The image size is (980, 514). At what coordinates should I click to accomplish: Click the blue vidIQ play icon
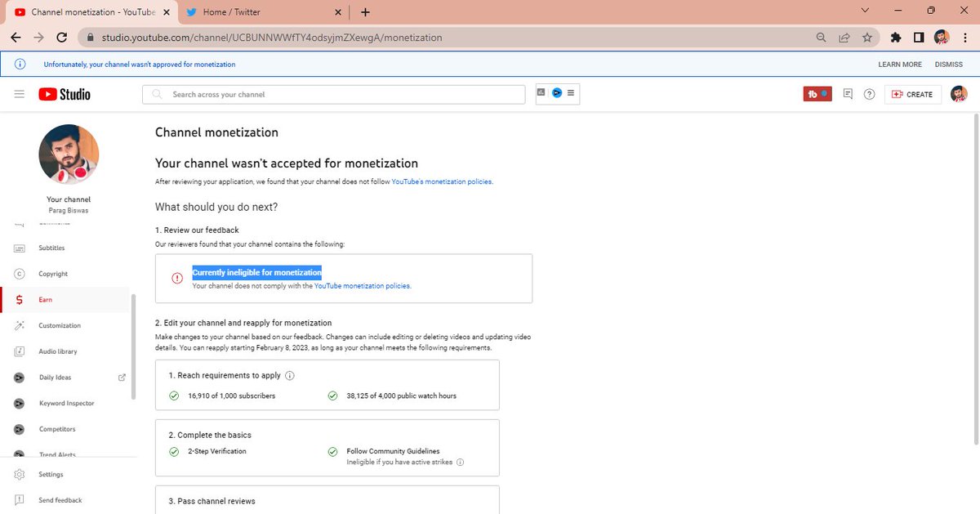click(x=556, y=93)
